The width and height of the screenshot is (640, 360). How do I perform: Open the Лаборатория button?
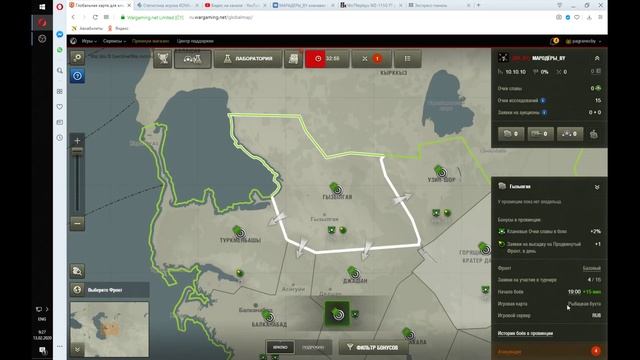[x=248, y=59]
